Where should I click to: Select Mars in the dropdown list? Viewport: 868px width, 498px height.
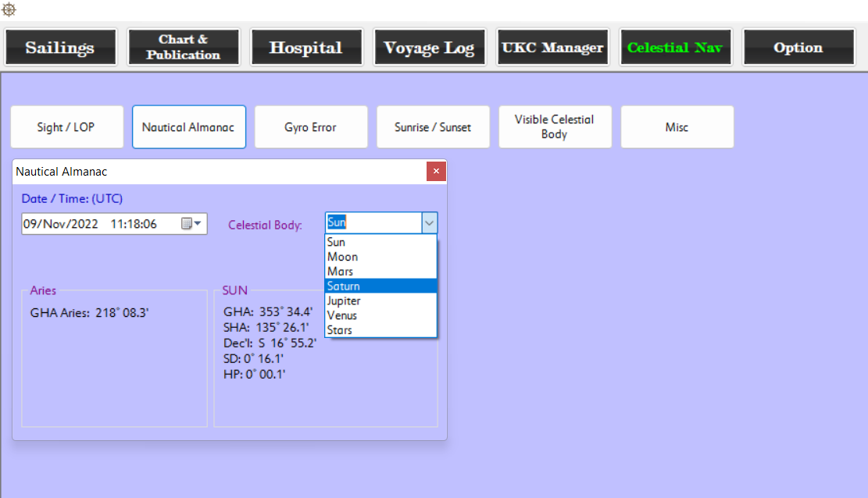coord(380,272)
